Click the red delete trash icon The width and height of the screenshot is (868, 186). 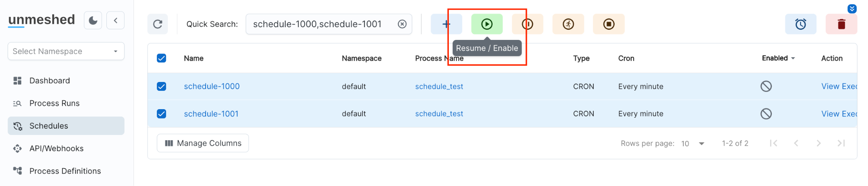click(x=841, y=24)
